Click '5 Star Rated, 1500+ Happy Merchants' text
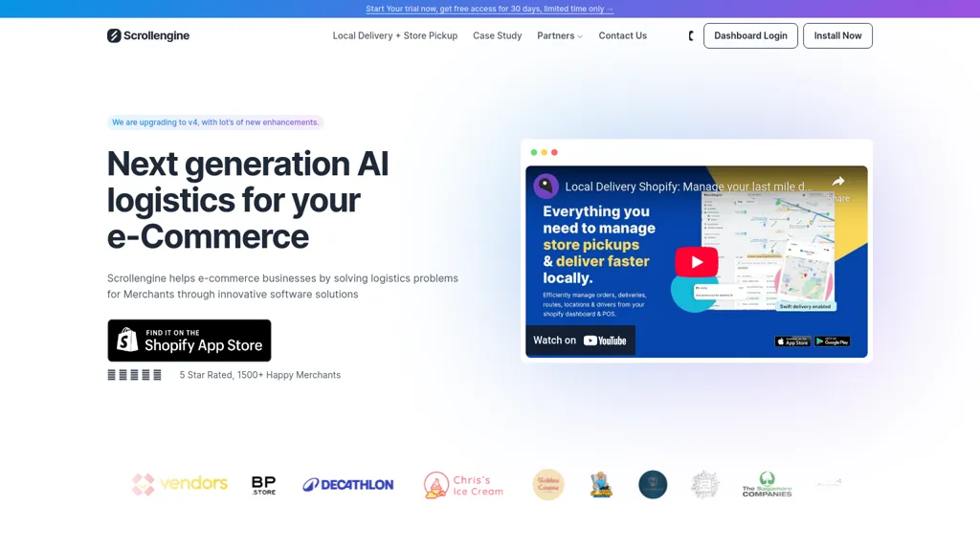 coord(260,375)
